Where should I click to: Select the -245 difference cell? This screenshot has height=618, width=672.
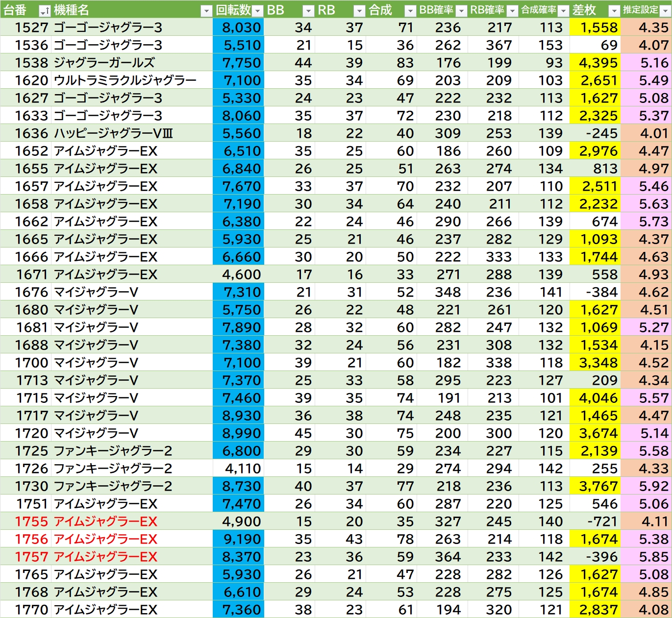[595, 133]
